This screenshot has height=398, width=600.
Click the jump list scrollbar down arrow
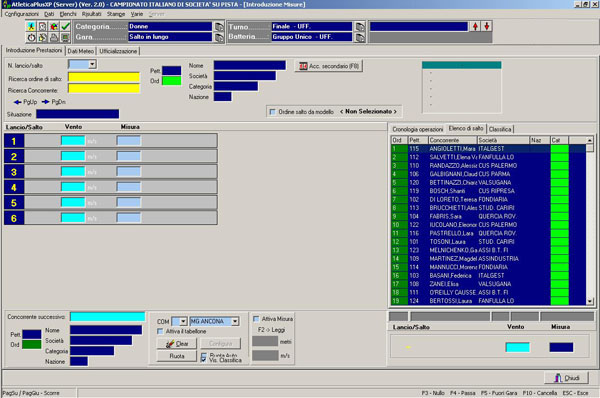pyautogui.click(x=590, y=301)
